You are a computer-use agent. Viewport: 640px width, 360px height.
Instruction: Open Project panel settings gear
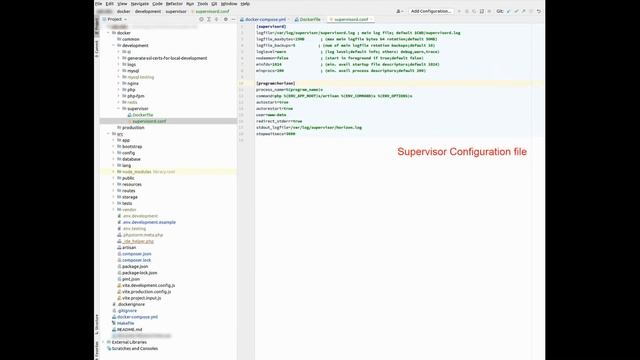pos(226,19)
